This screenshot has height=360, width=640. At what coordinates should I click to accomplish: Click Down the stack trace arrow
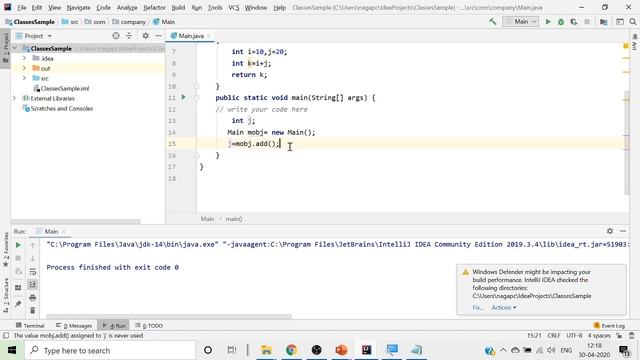(33, 258)
